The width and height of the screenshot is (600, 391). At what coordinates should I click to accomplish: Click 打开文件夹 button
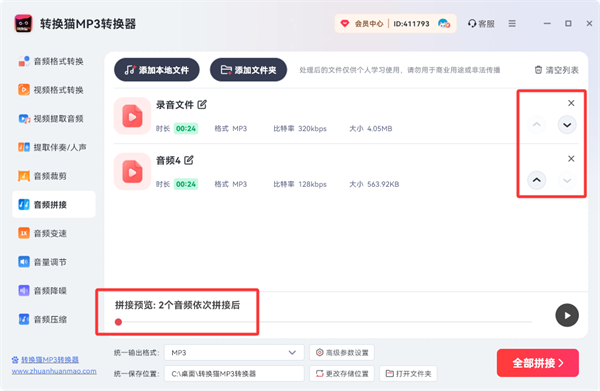click(x=408, y=373)
